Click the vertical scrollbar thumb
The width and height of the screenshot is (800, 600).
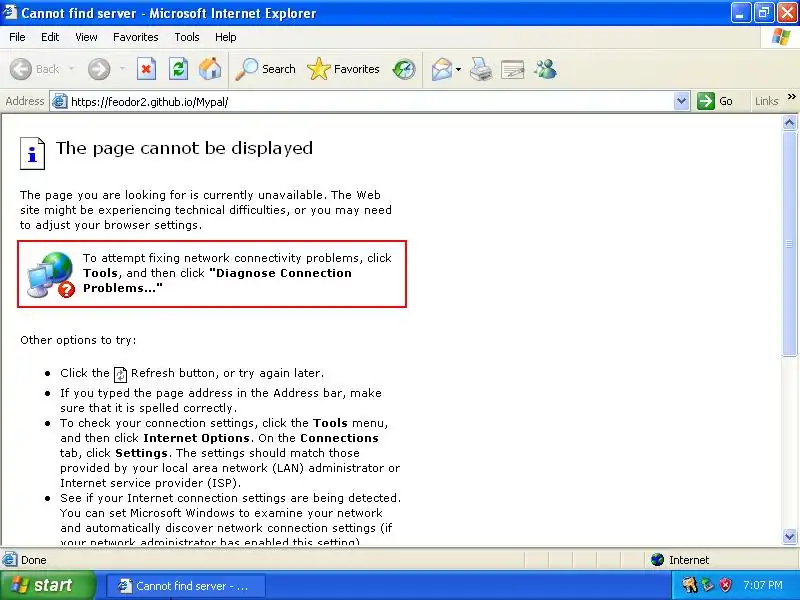(x=789, y=243)
